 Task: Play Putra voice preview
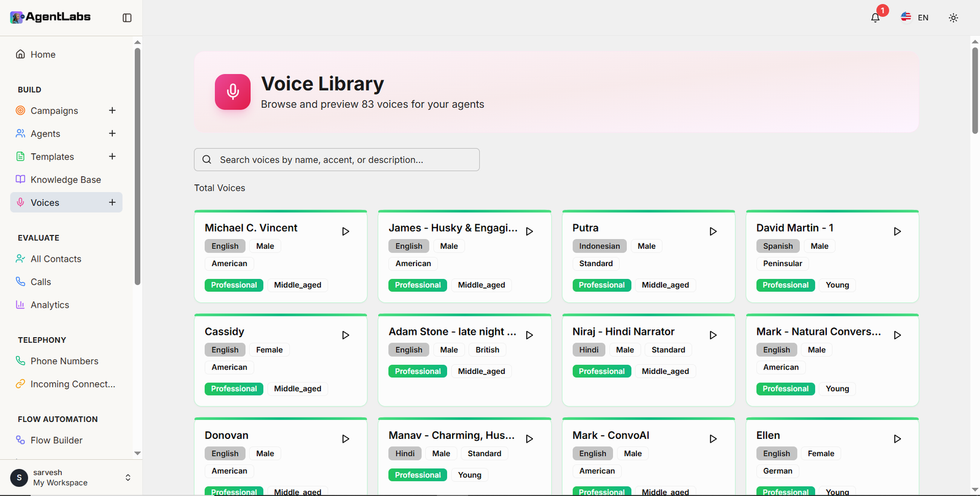coord(713,232)
